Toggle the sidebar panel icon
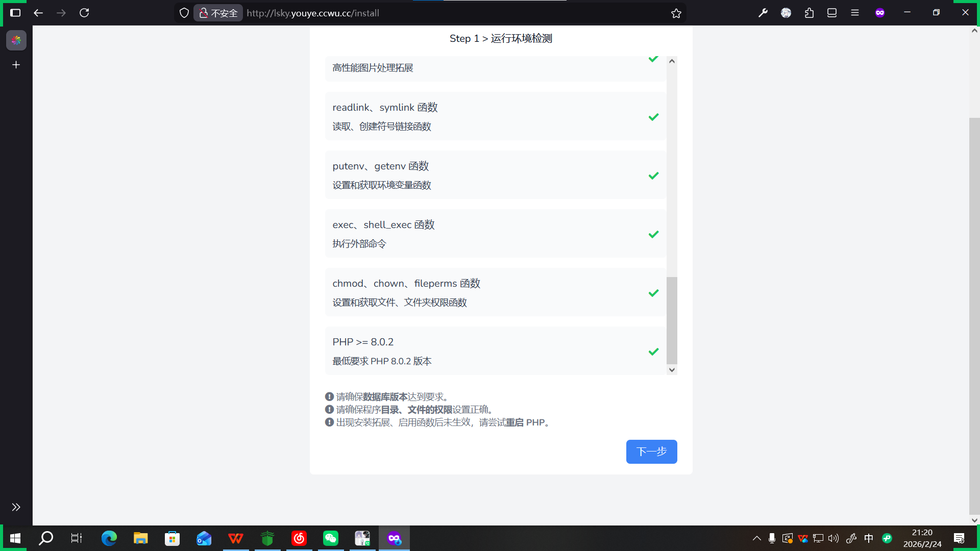980x551 pixels. [15, 13]
